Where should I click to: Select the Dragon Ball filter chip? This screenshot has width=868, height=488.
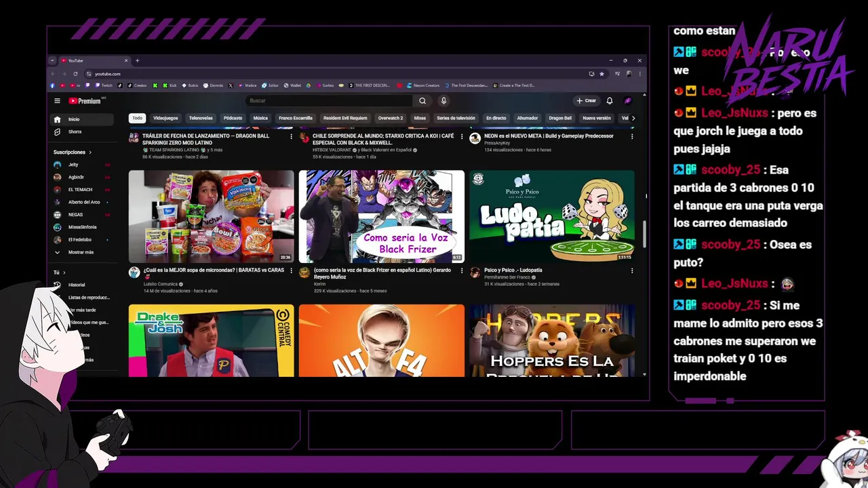click(560, 118)
